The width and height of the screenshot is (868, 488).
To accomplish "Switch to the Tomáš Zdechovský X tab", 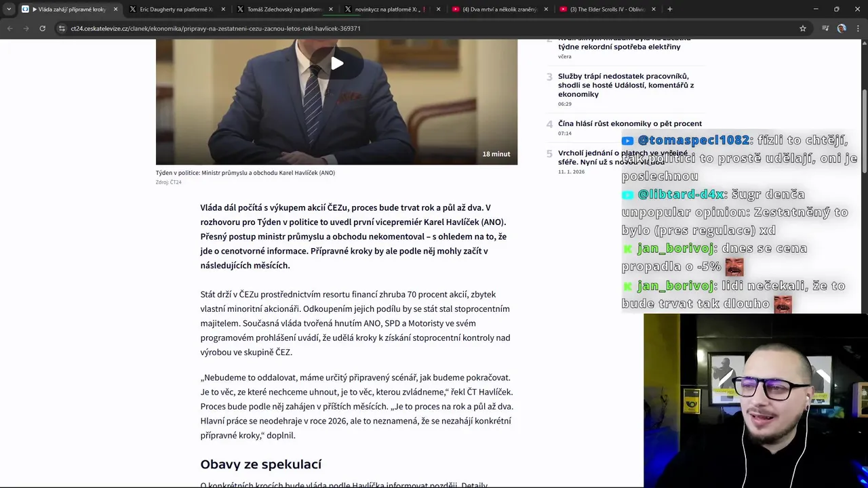I will pyautogui.click(x=283, y=9).
